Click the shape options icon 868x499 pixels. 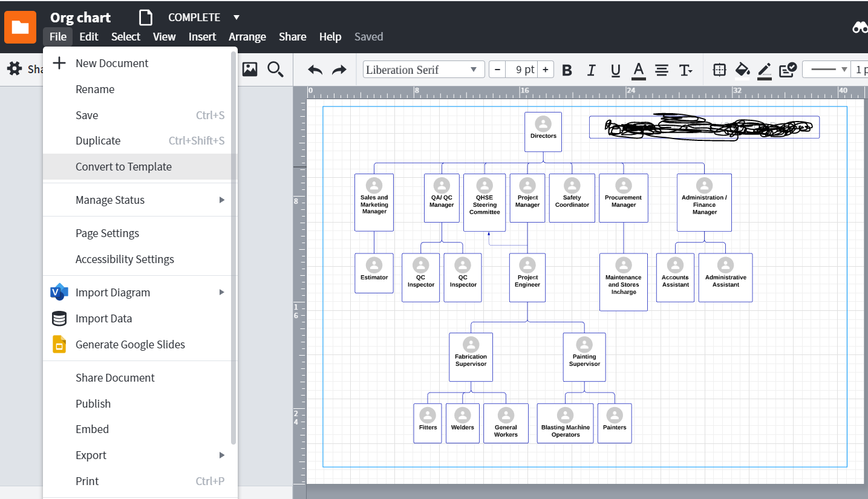(x=719, y=70)
